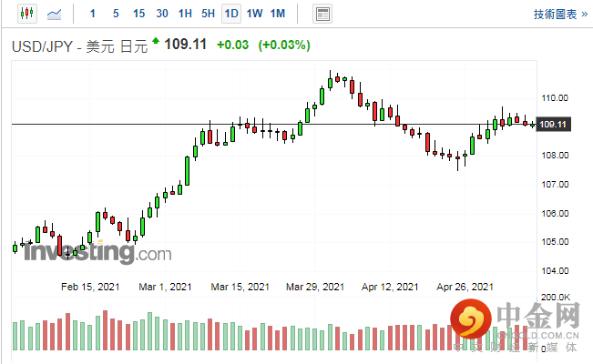
Task: Click the 108.00 price axis label
Action: tap(555, 156)
